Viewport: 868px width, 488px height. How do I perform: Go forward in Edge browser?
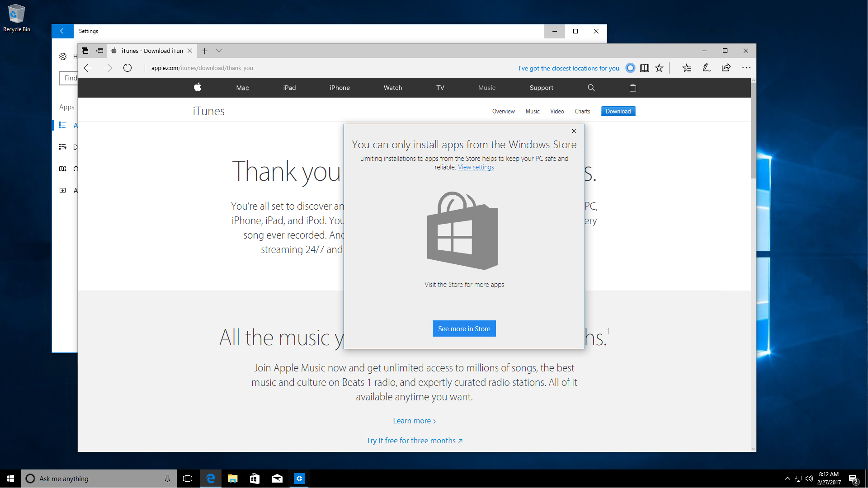(x=108, y=68)
